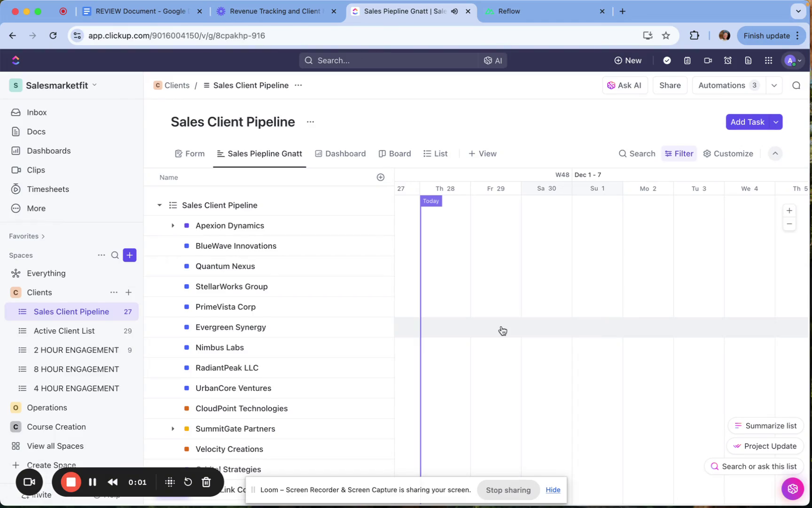Click the reminder alarm clock icon
The width and height of the screenshot is (812, 508).
coord(728,60)
